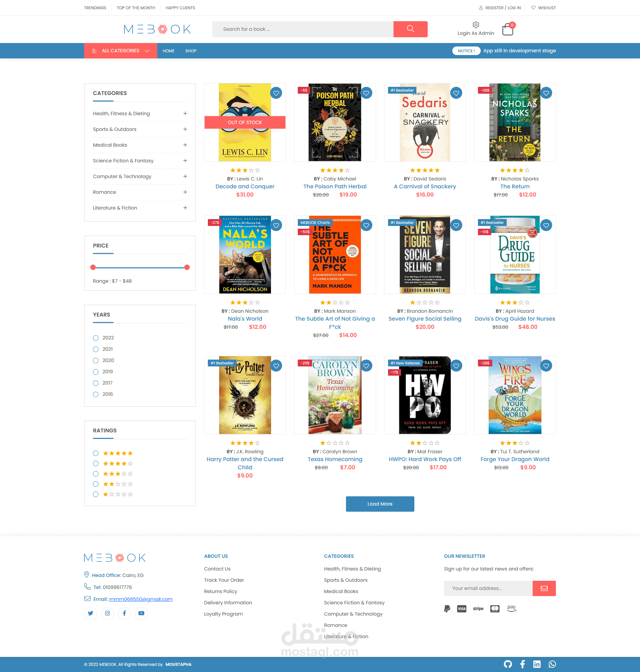Wishlist heart on Davis's Drug Guide
This screenshot has height=672, width=640.
546,225
